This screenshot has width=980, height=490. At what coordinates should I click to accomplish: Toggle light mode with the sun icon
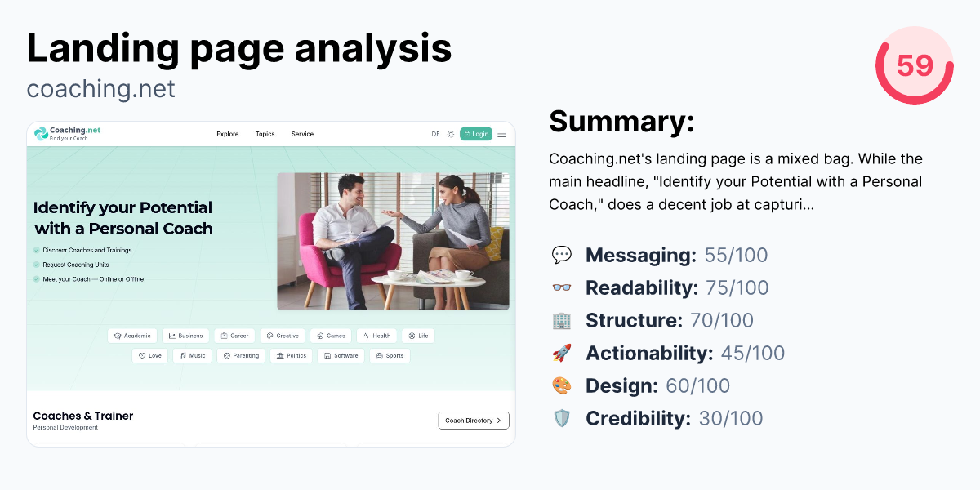coord(450,134)
